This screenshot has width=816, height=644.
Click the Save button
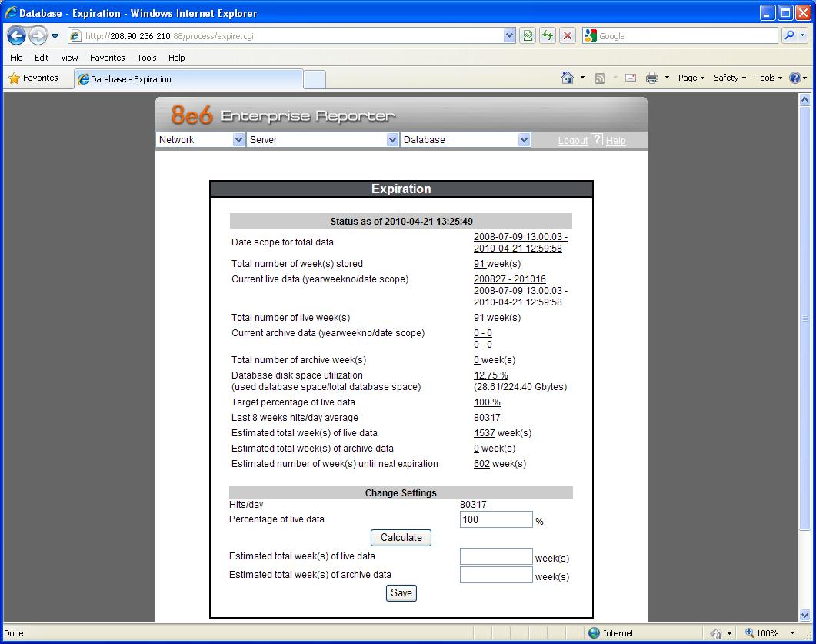pos(401,593)
